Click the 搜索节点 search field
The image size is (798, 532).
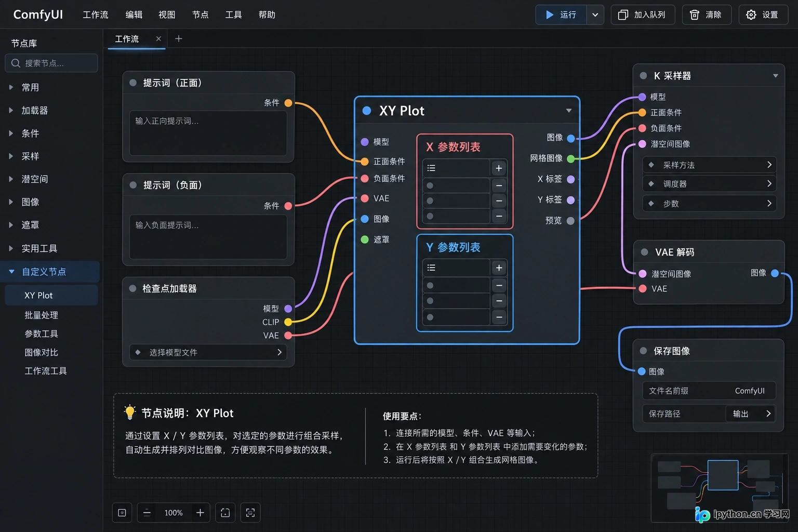51,63
